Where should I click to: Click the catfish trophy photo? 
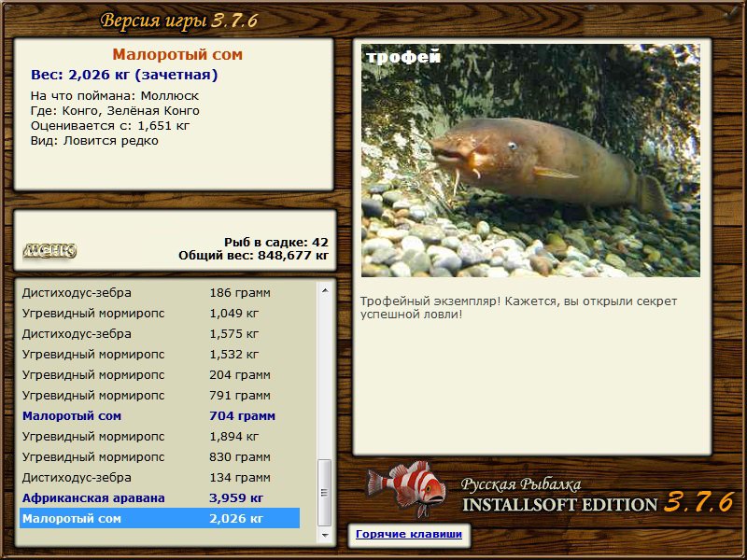point(530,161)
